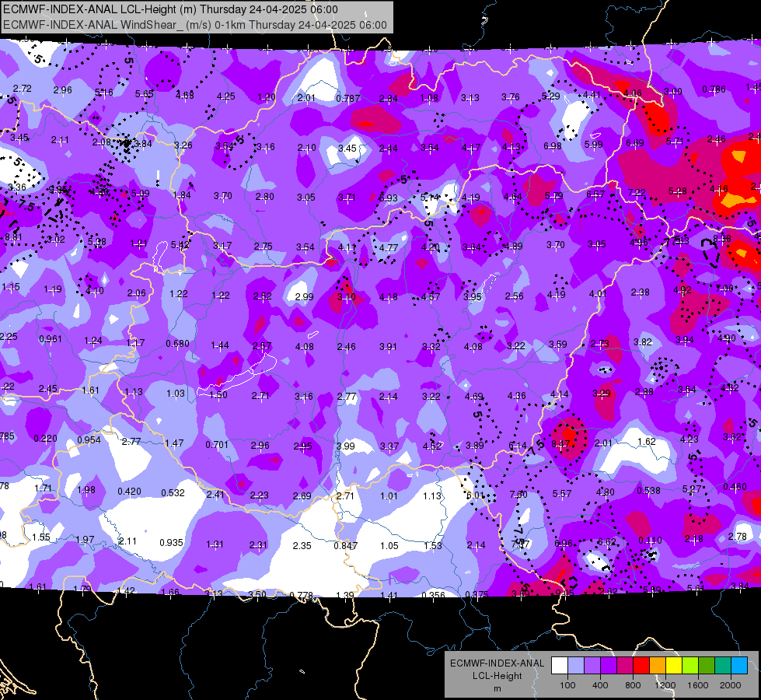Click the wind shear value 4.57
Image resolution: width=761 pixels, height=700 pixels.
tap(431, 297)
